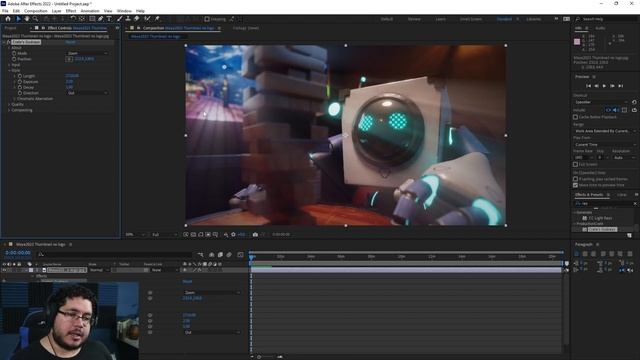The image size is (640, 360).
Task: Expand Chromatic Aberration group
Action: 15,99
